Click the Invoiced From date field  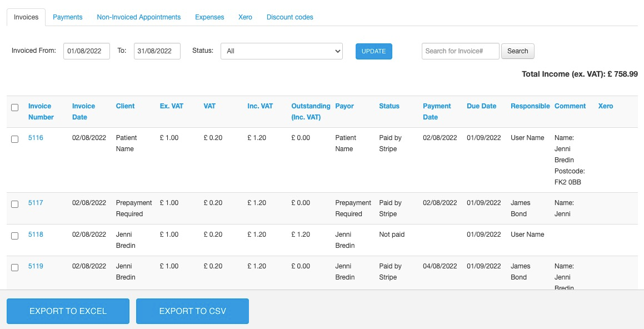pyautogui.click(x=87, y=51)
